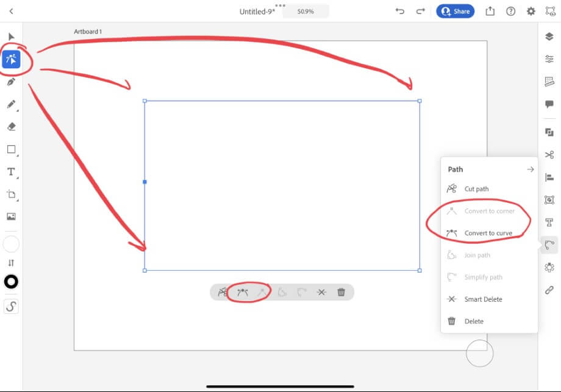Open the fill color swatch
This screenshot has height=392, width=561.
coord(11,244)
